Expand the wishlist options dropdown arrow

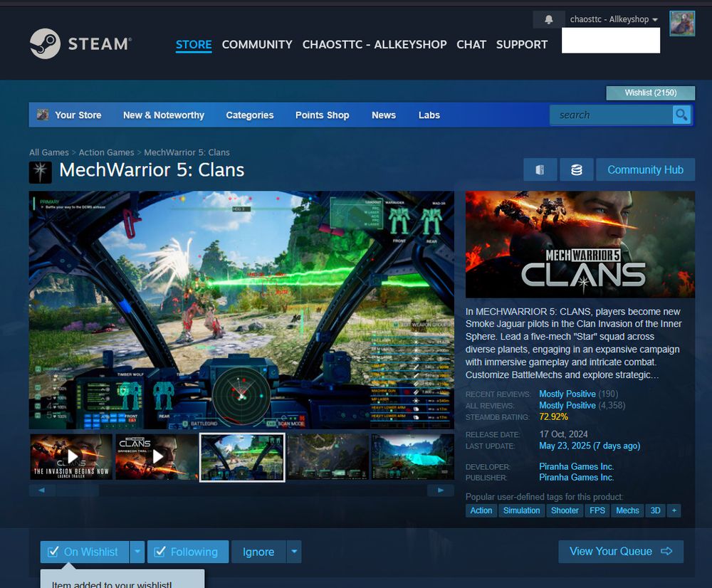click(x=137, y=552)
